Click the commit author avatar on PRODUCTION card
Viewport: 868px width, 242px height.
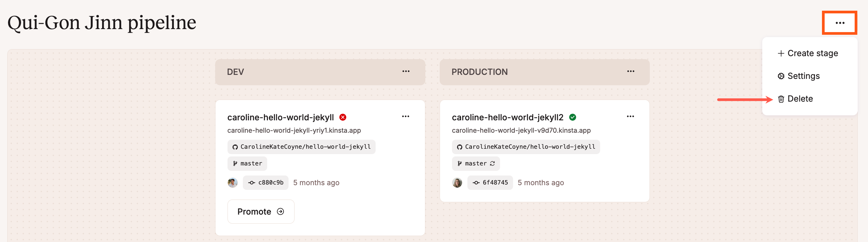[457, 182]
